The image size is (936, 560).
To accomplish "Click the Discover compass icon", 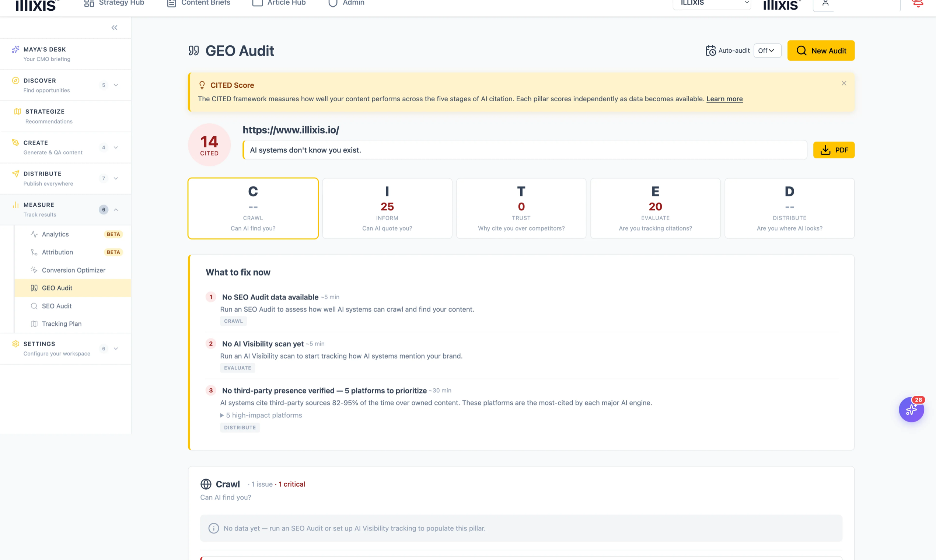I will point(15,80).
